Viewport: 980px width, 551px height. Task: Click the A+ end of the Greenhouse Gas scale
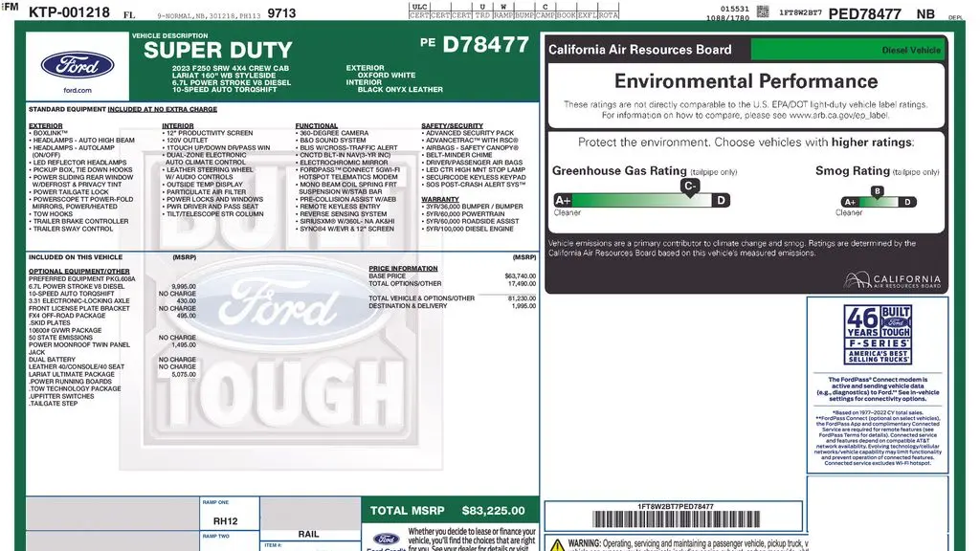coord(563,201)
